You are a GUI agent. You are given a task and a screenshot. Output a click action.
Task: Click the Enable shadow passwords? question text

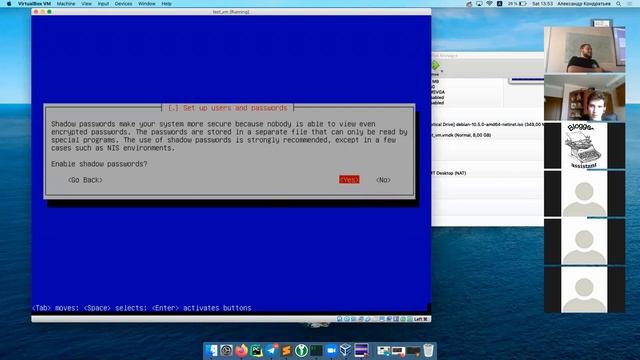click(99, 164)
